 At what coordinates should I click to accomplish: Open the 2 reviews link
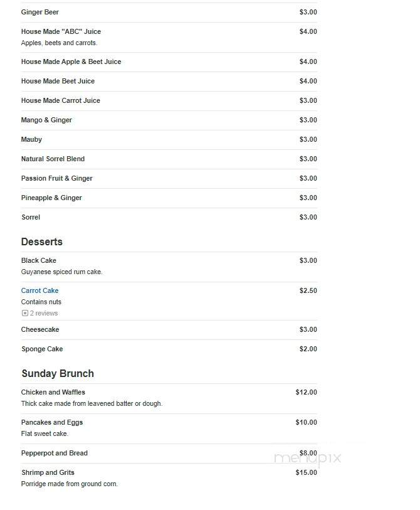(44, 313)
